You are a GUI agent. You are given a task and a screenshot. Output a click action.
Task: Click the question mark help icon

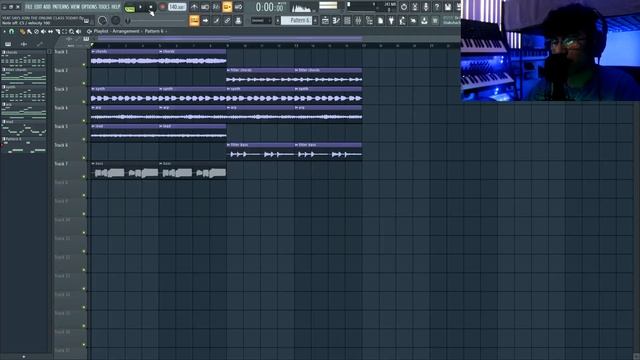pyautogui.click(x=437, y=7)
